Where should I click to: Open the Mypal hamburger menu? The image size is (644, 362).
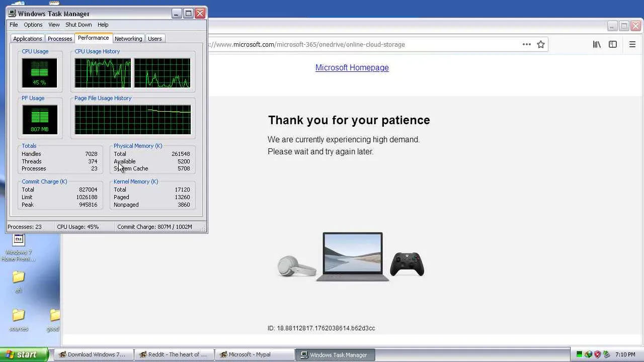(632, 44)
